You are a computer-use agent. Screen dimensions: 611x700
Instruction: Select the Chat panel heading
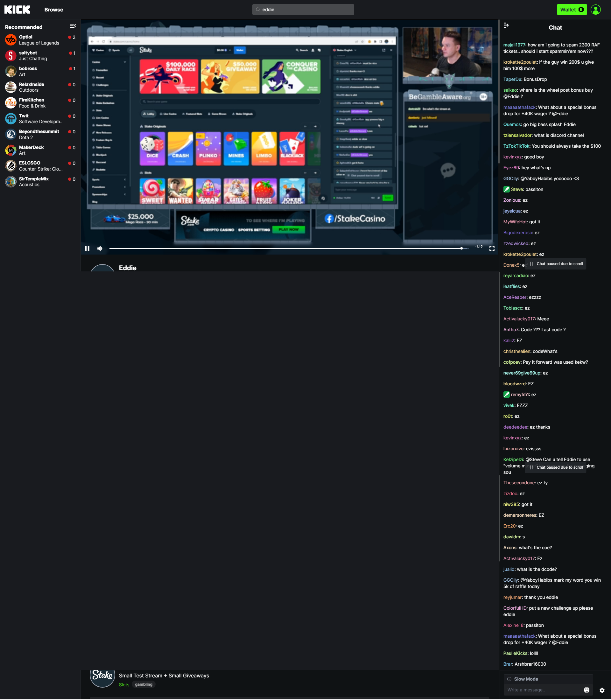[x=555, y=28]
